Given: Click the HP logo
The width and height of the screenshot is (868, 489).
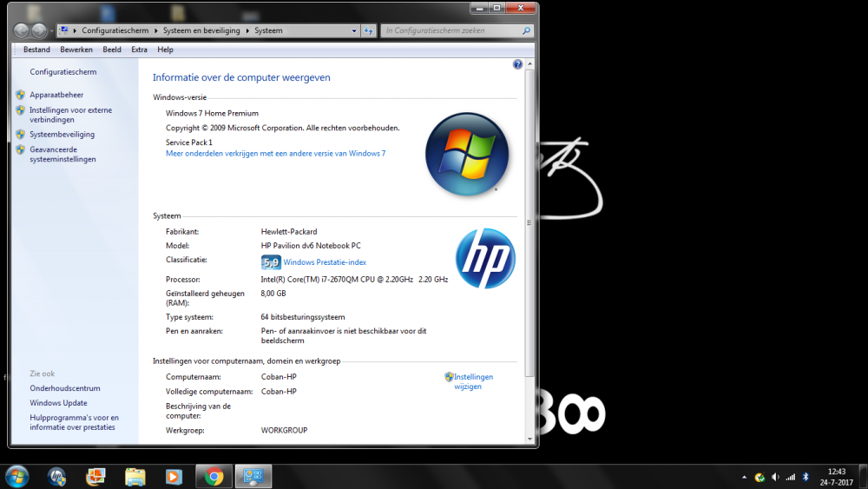Looking at the screenshot, I should click(485, 258).
